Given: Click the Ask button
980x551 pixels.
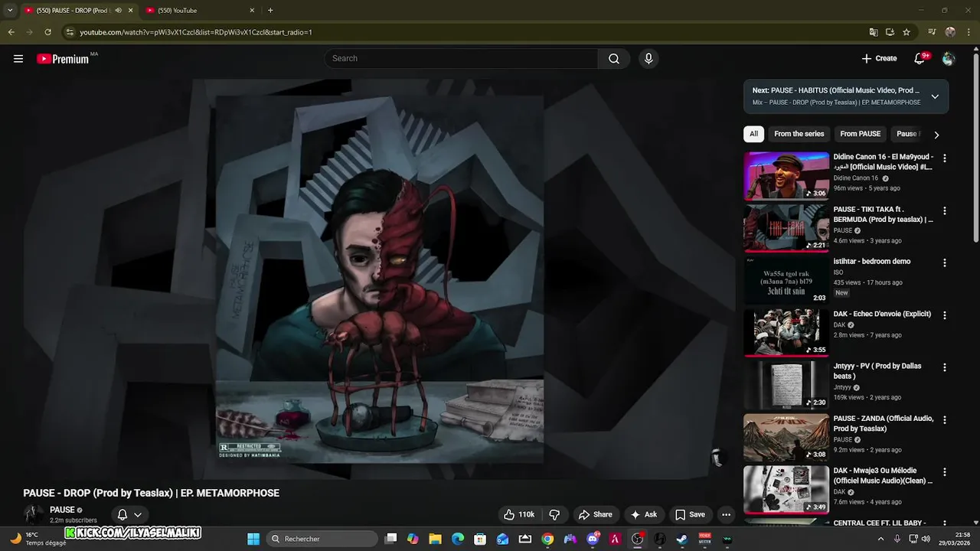Looking at the screenshot, I should 643,514.
